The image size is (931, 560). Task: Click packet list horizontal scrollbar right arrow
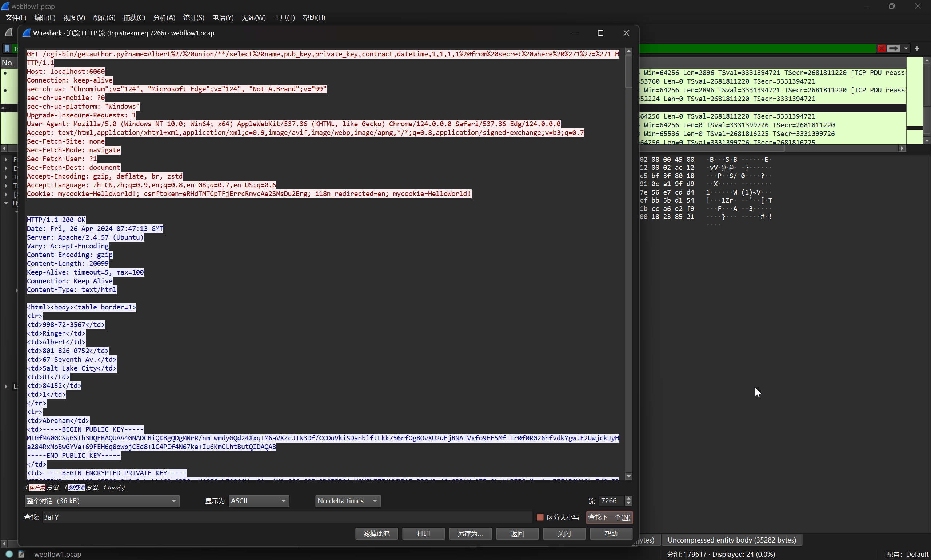(x=902, y=148)
